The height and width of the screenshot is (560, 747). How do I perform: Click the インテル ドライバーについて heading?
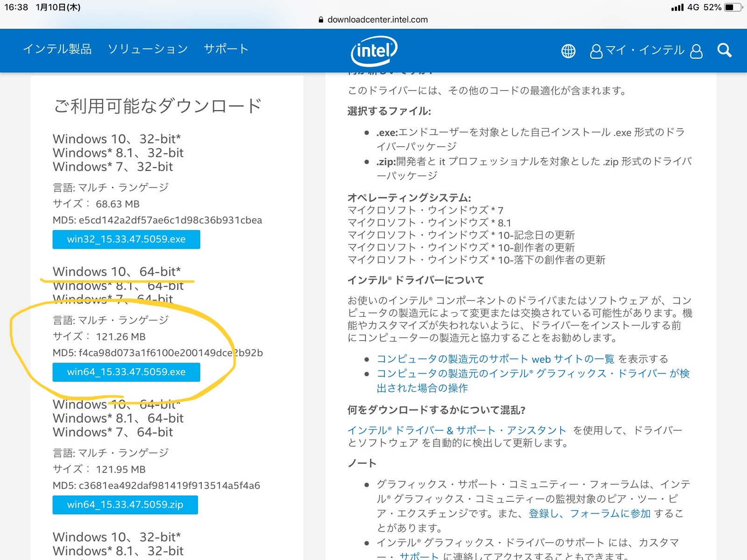click(x=416, y=280)
